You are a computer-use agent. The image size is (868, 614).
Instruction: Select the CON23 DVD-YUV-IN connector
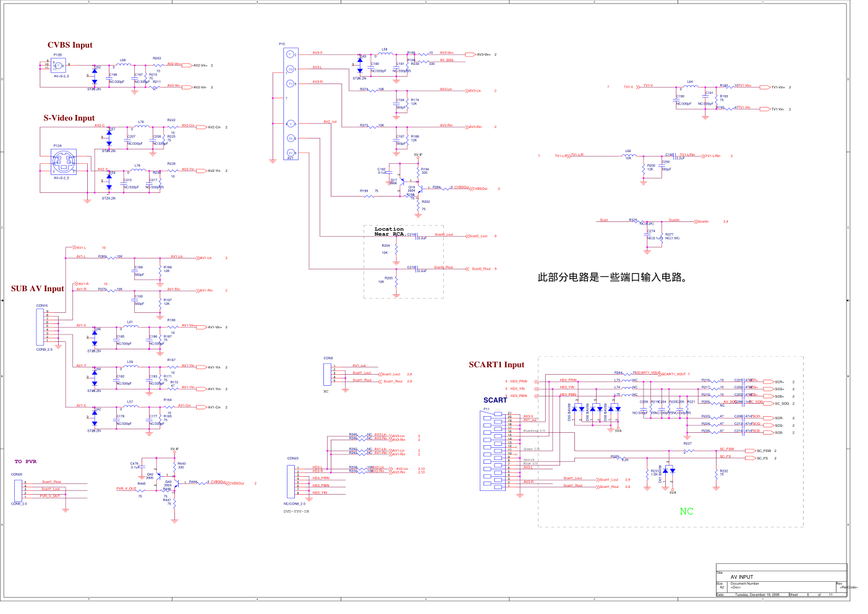point(291,481)
